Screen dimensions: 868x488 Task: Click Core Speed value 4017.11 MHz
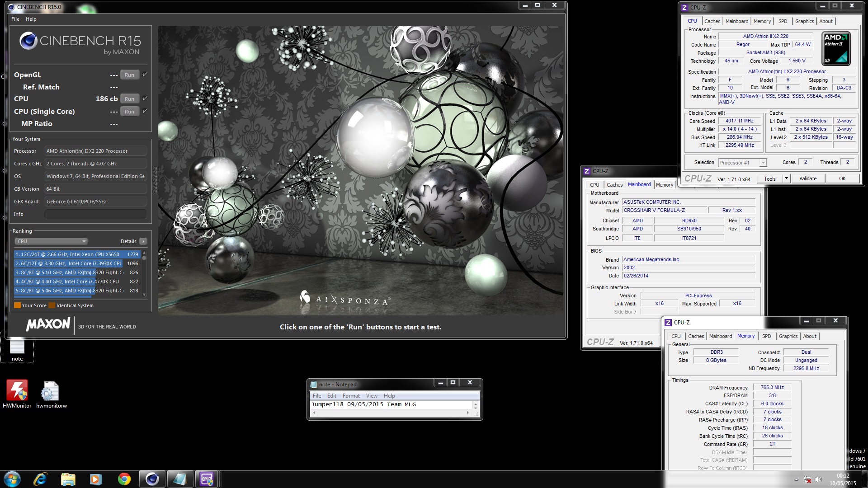click(x=739, y=121)
